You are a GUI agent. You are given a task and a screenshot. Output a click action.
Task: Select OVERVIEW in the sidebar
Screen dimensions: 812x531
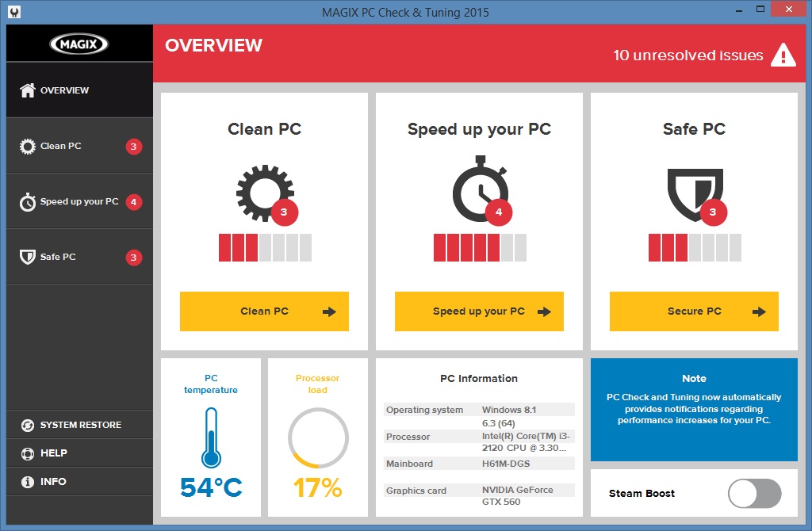(80, 90)
